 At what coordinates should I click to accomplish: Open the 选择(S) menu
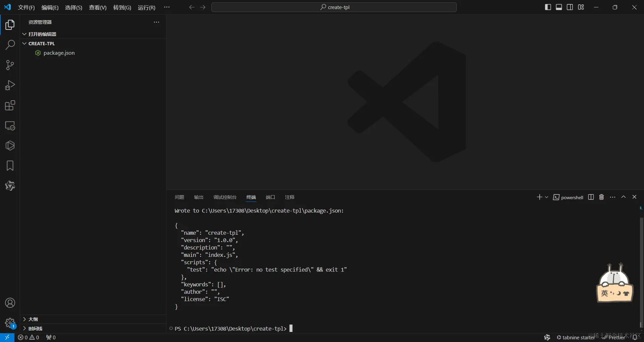coord(73,7)
